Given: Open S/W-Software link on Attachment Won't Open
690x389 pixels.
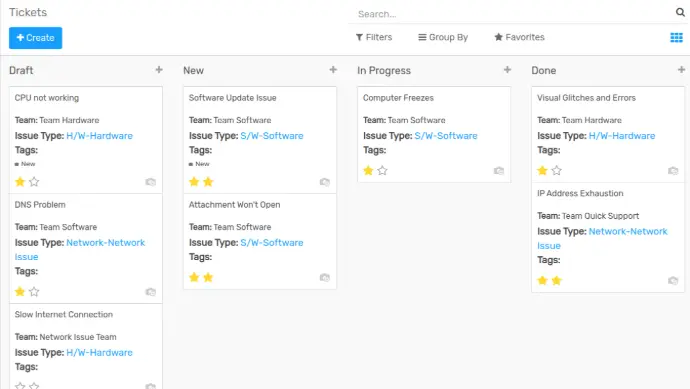Looking at the screenshot, I should click(x=272, y=242).
